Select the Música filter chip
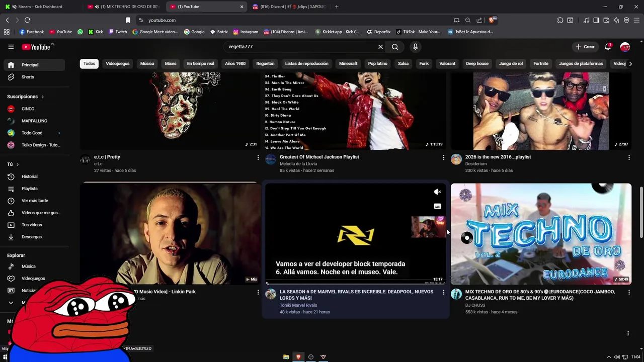Screen dimensions: 644x362 (147, 64)
